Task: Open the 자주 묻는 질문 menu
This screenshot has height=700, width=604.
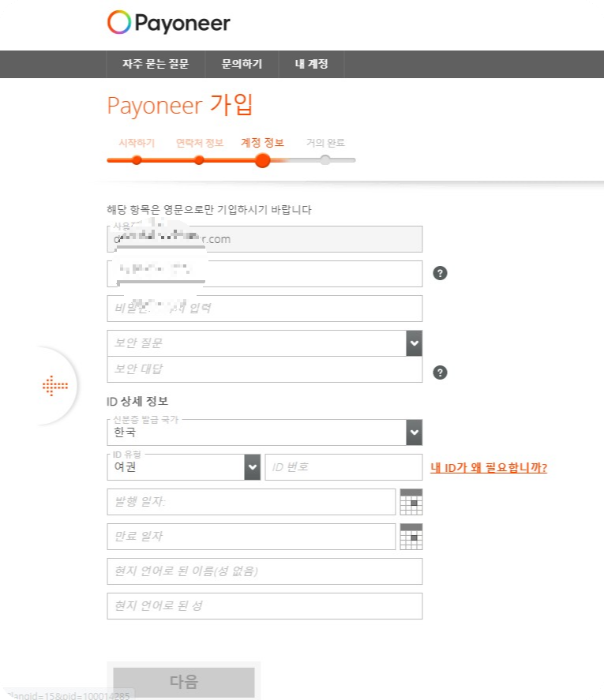Action: point(156,64)
